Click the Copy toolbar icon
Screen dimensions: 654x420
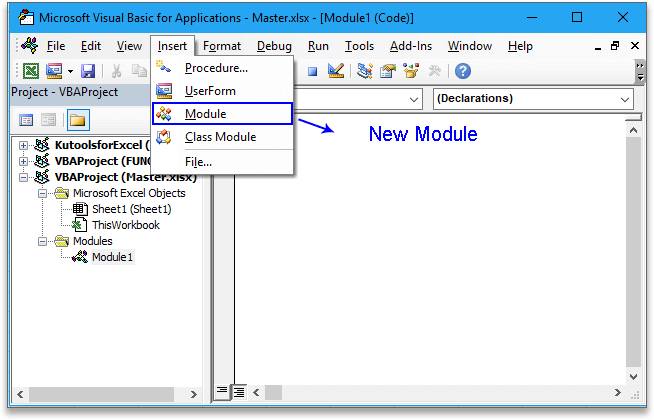tap(139, 71)
